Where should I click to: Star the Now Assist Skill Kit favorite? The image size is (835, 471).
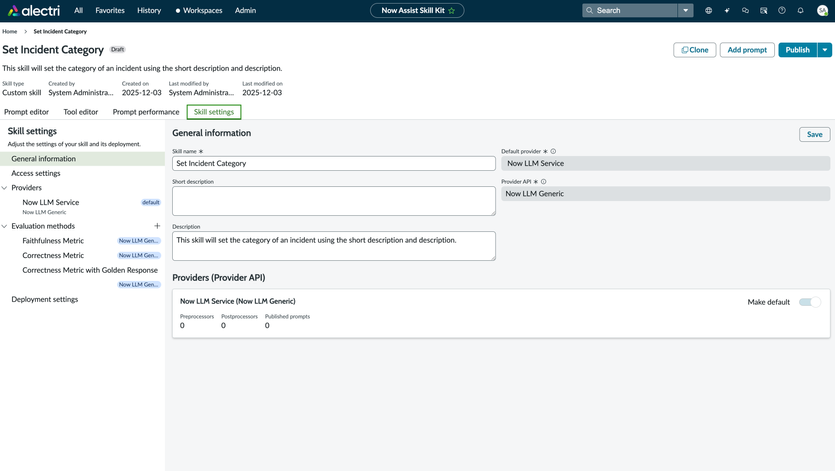click(x=452, y=11)
